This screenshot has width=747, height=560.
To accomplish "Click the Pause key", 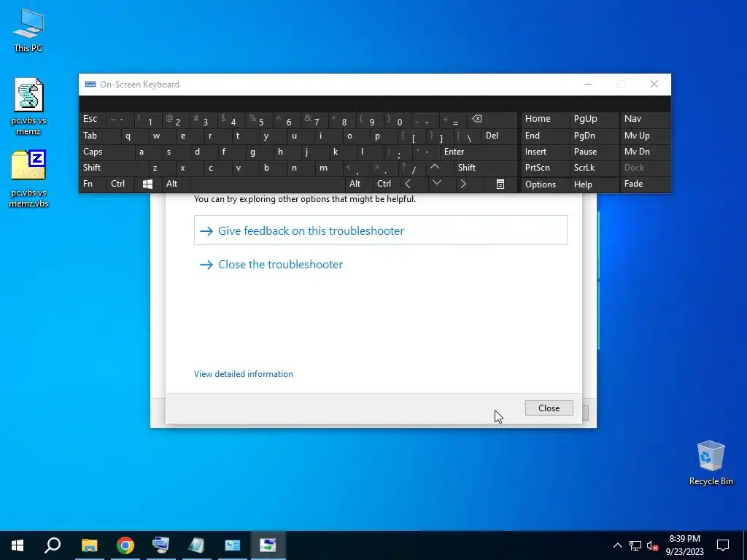I will [594, 152].
